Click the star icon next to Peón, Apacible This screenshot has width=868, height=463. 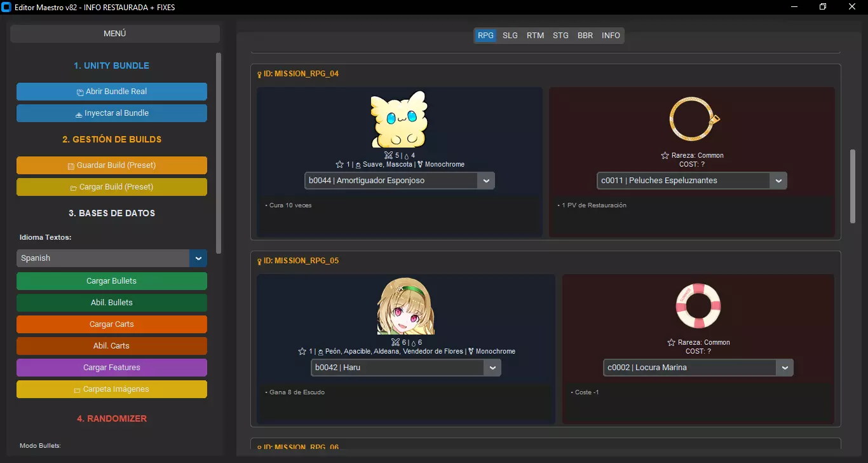[302, 352]
